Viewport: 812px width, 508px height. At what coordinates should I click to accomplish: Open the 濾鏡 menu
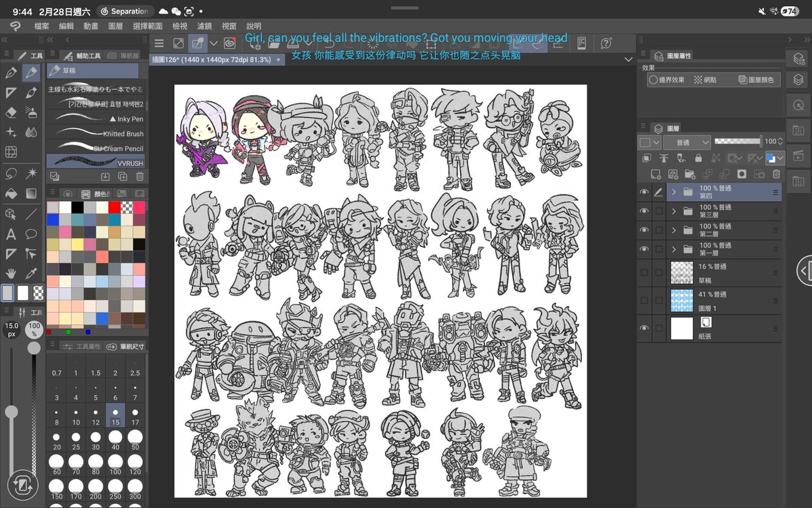[204, 26]
